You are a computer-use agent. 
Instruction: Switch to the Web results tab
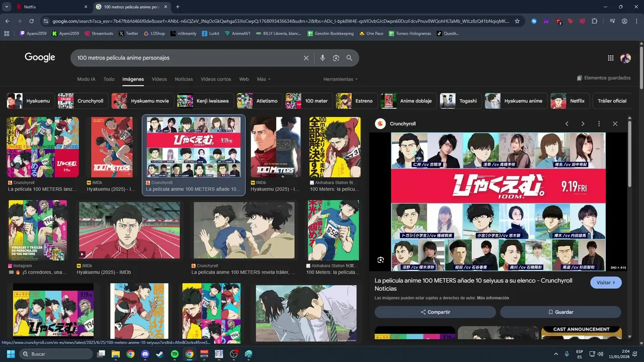coord(244,79)
